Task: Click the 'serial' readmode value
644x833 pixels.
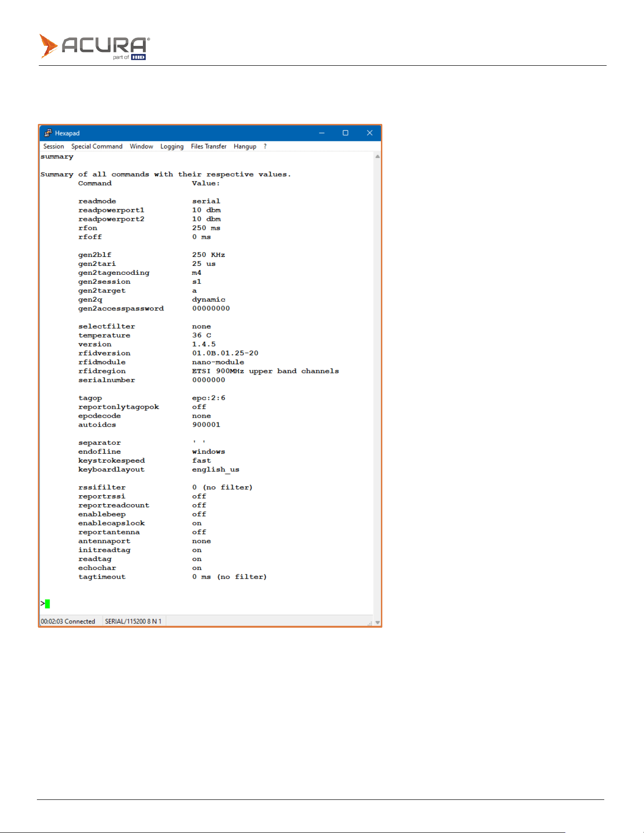Action: 206,202
